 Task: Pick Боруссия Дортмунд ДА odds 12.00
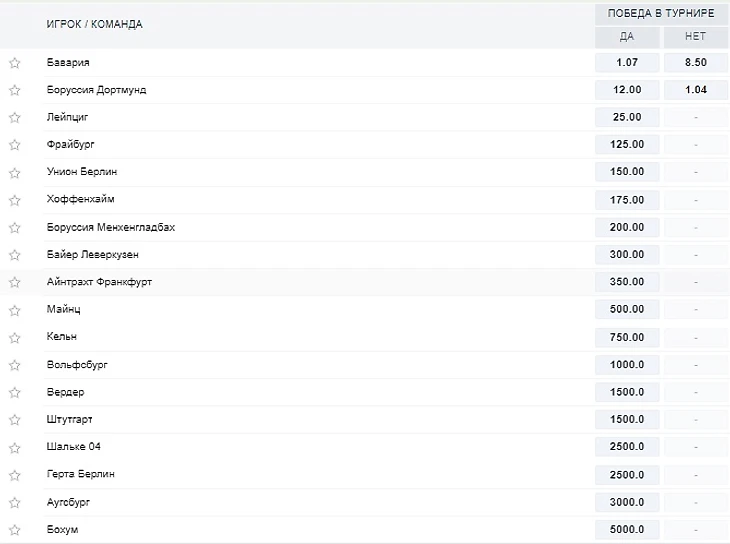[627, 90]
